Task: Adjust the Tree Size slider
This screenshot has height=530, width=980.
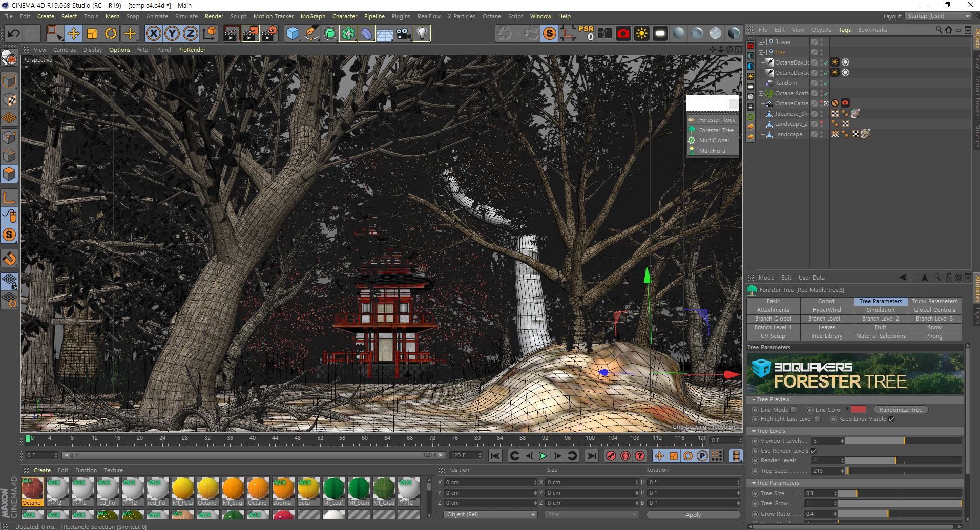Action: 900,493
